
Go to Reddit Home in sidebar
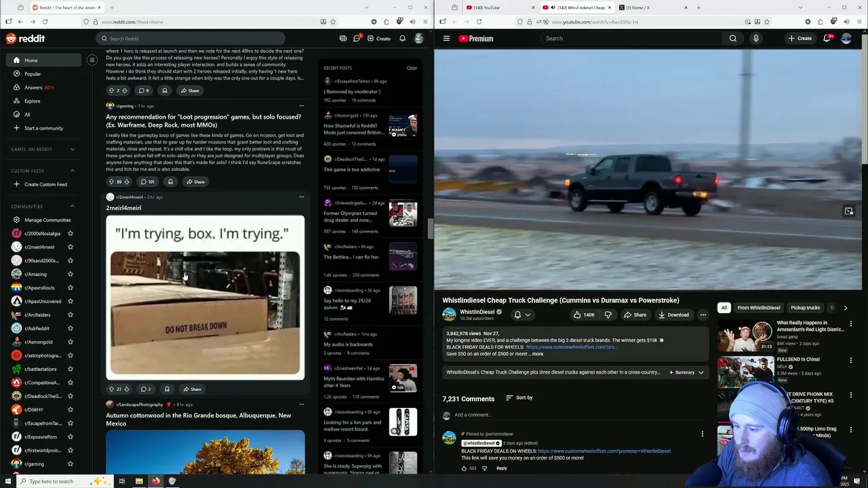(x=43, y=60)
